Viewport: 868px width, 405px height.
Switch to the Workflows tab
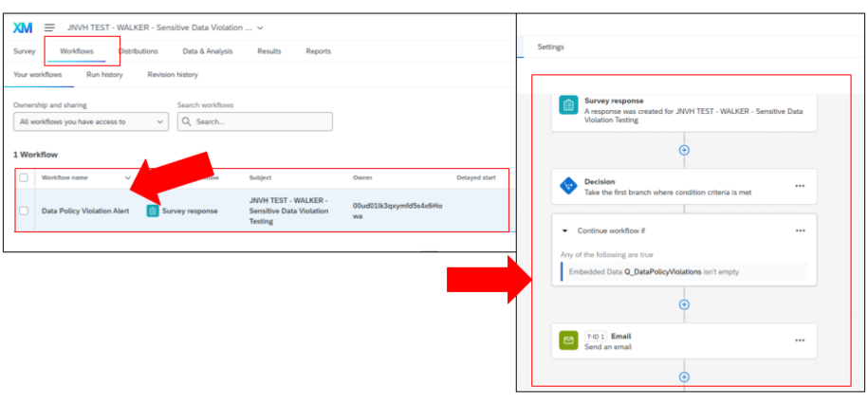tap(77, 51)
